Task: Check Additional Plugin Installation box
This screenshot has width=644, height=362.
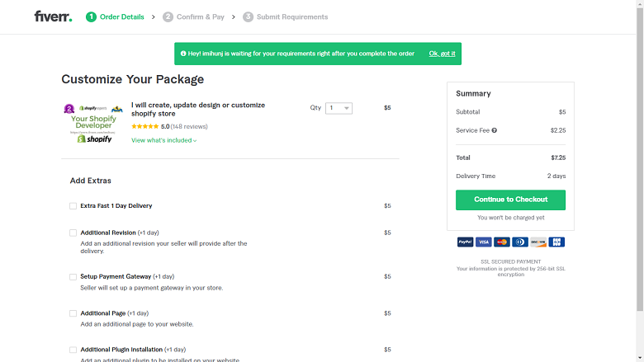Action: click(73, 350)
